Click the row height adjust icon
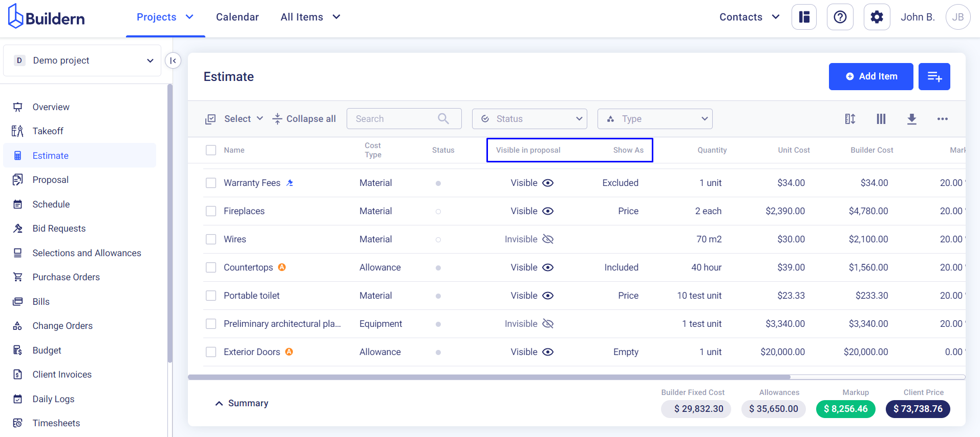The width and height of the screenshot is (980, 437). tap(850, 119)
